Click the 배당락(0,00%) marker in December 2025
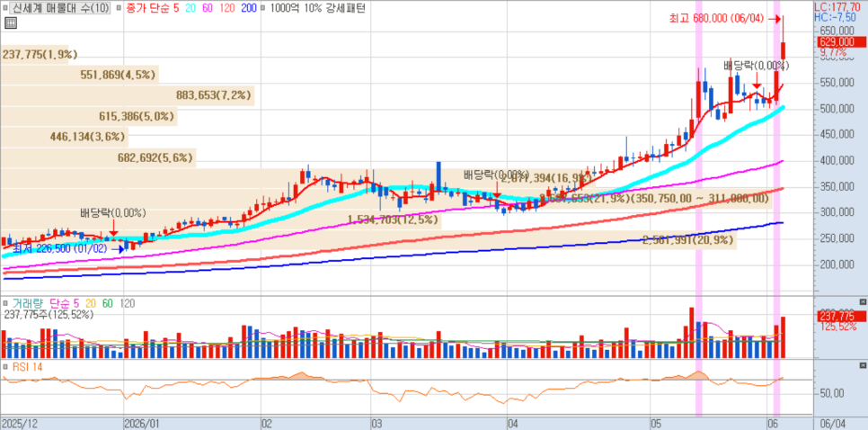The image size is (868, 430). [113, 213]
